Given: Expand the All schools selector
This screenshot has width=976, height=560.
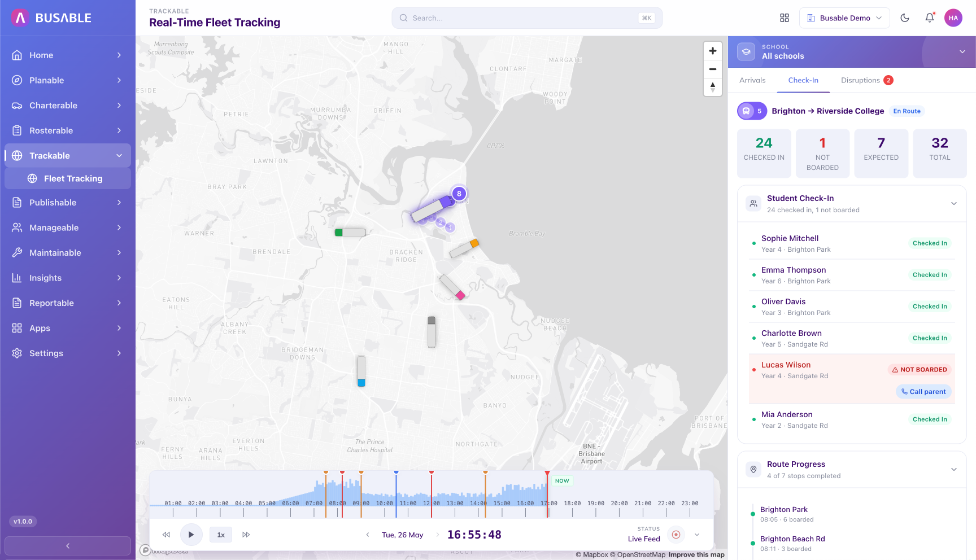Looking at the screenshot, I should pyautogui.click(x=852, y=52).
